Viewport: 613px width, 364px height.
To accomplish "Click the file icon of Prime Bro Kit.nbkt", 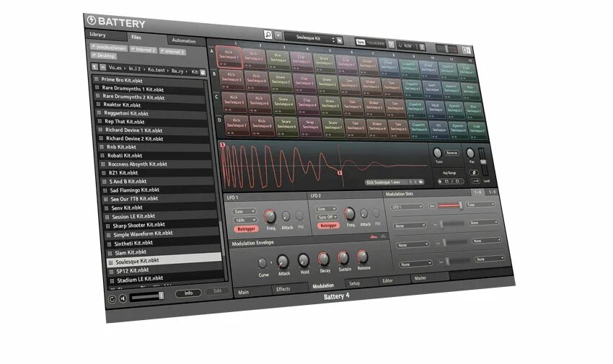I will (x=96, y=79).
